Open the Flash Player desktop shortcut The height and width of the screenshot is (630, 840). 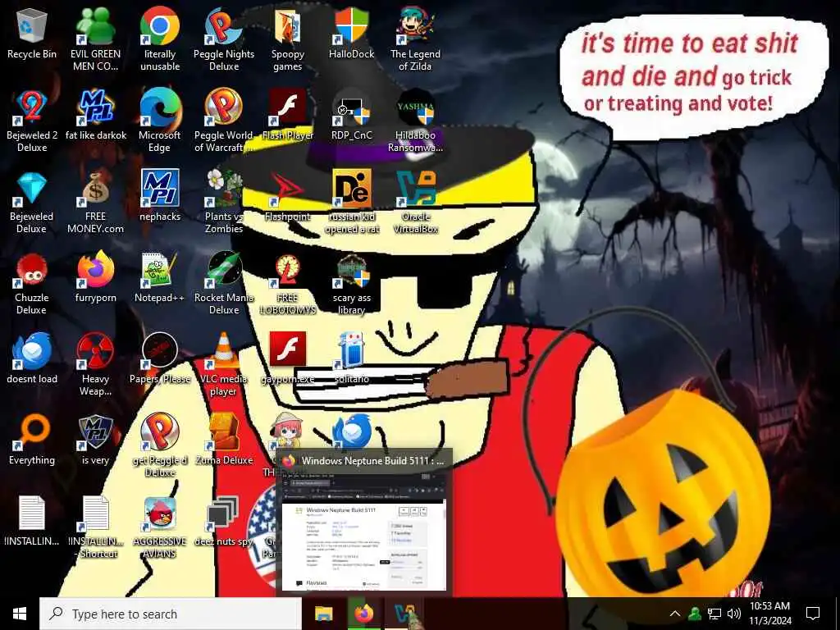click(288, 107)
